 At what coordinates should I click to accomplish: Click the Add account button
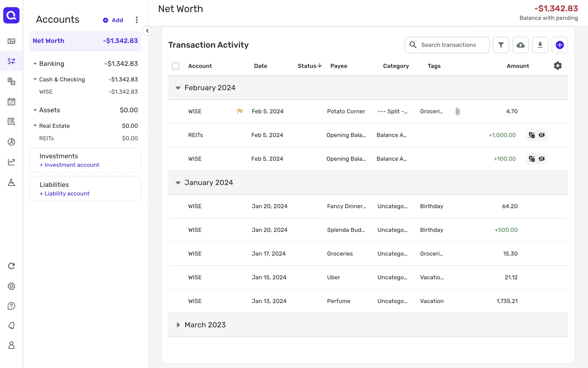(x=113, y=20)
